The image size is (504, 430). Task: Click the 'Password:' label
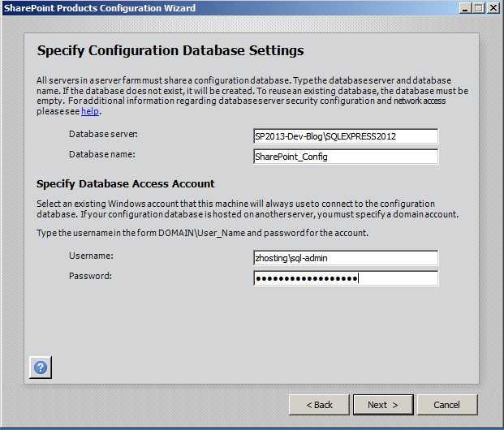pyautogui.click(x=90, y=276)
